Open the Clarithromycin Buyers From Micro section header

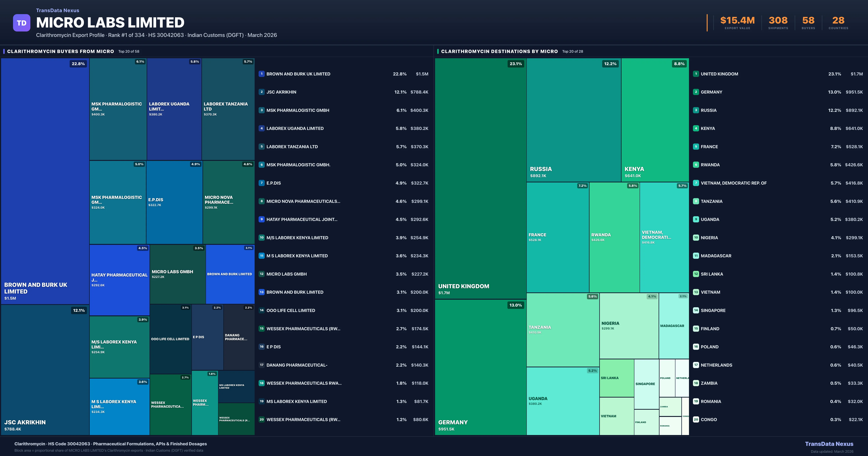61,51
